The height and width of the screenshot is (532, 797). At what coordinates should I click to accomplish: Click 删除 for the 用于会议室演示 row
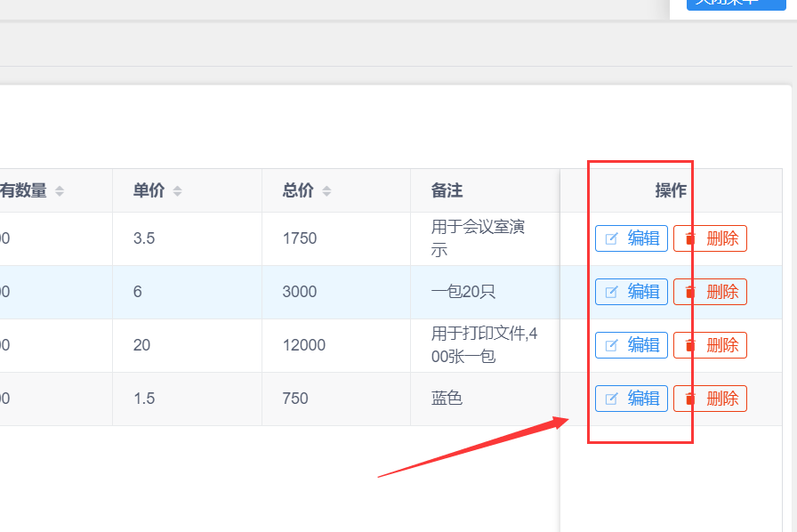coord(710,238)
